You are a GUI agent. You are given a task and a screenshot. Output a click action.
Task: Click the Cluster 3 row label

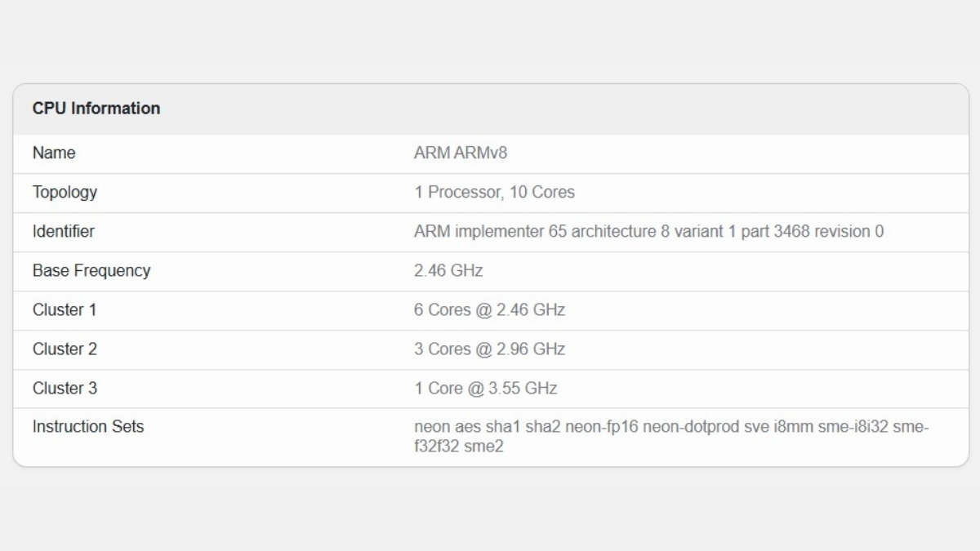pos(65,388)
